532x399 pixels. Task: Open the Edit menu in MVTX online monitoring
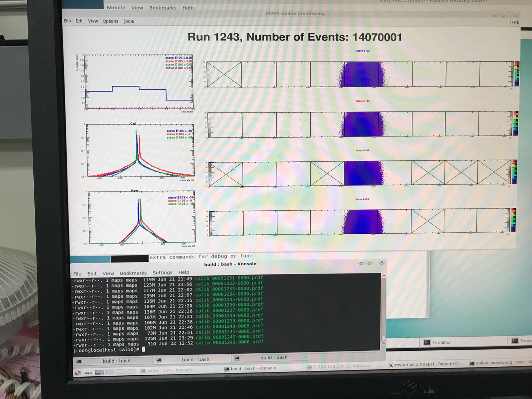pos(79,21)
